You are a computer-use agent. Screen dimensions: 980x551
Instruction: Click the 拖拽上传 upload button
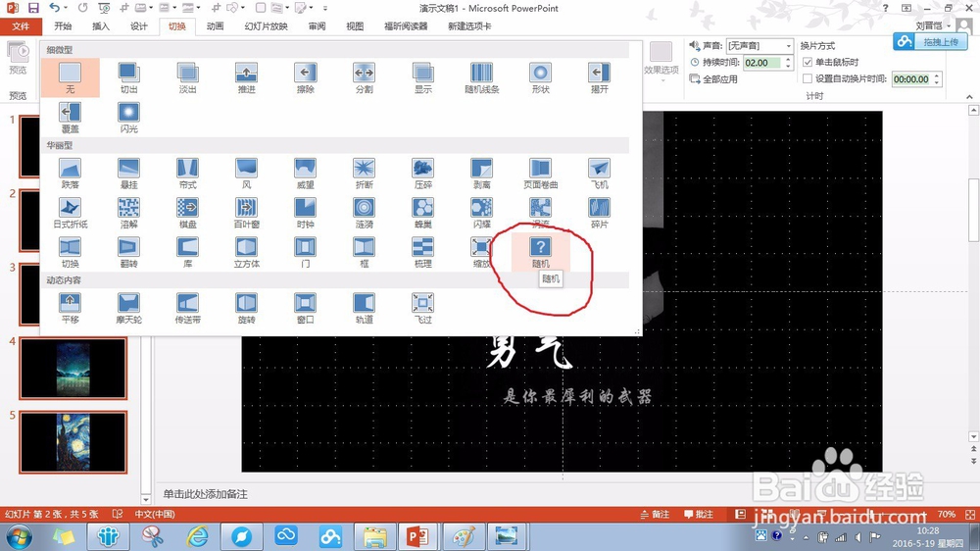(931, 42)
